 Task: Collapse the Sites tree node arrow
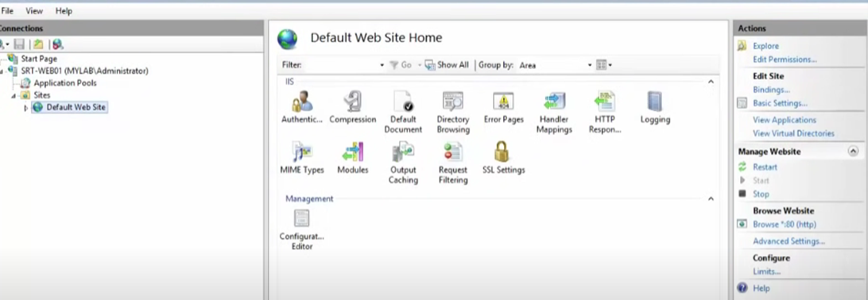pos(14,95)
